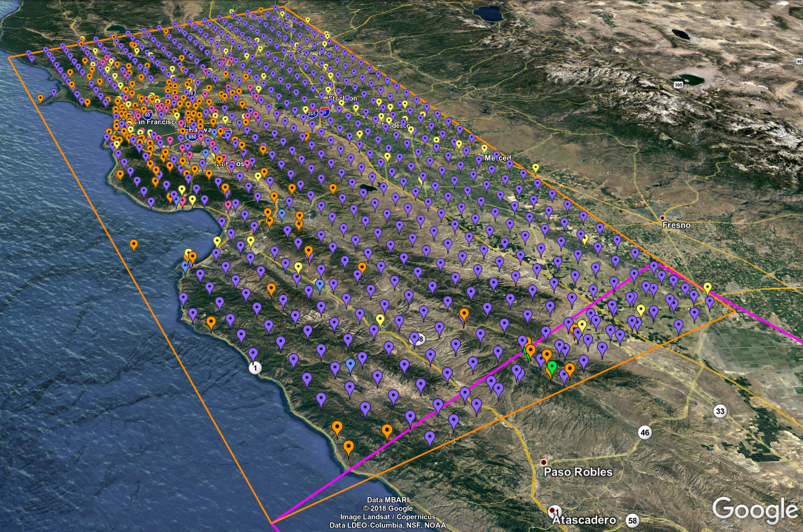Click the Route 33 highway shield
Image resolution: width=803 pixels, height=532 pixels.
coord(720,412)
